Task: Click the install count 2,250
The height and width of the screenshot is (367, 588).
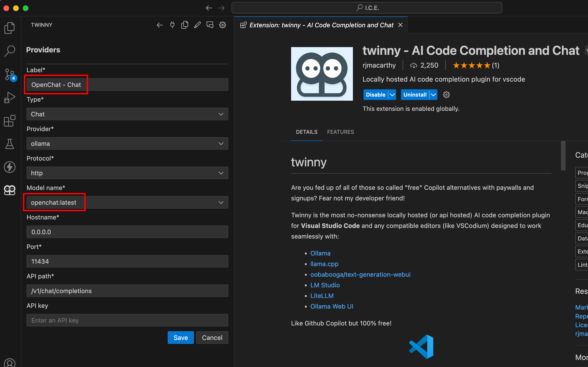Action: pos(429,65)
